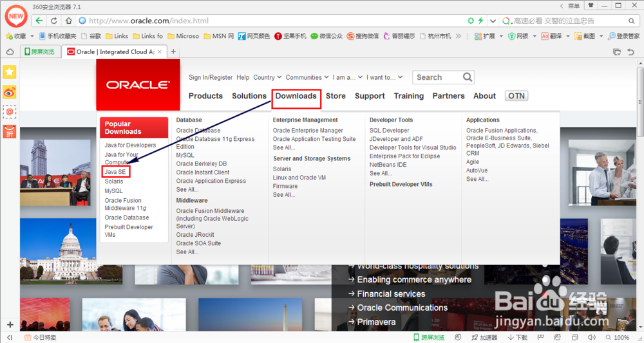Image resolution: width=644 pixels, height=343 pixels.
Task: Open a new tab with plus button
Action: coord(173,51)
